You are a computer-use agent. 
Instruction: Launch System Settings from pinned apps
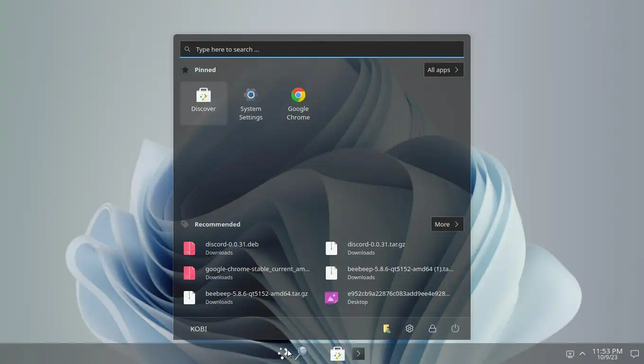point(251,103)
